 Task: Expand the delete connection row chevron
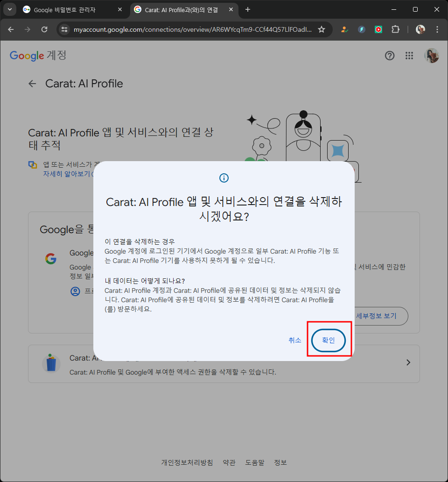pos(408,362)
